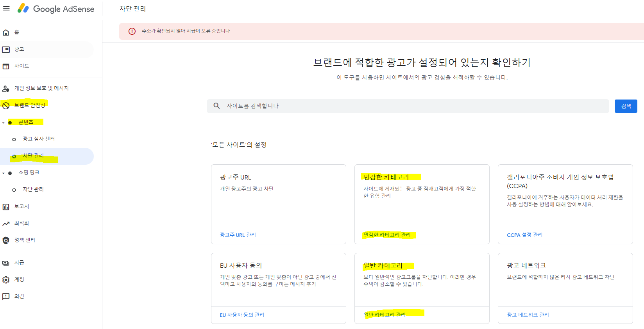
Task: Click the 민감한 카테고리 관리 link
Action: coord(387,235)
